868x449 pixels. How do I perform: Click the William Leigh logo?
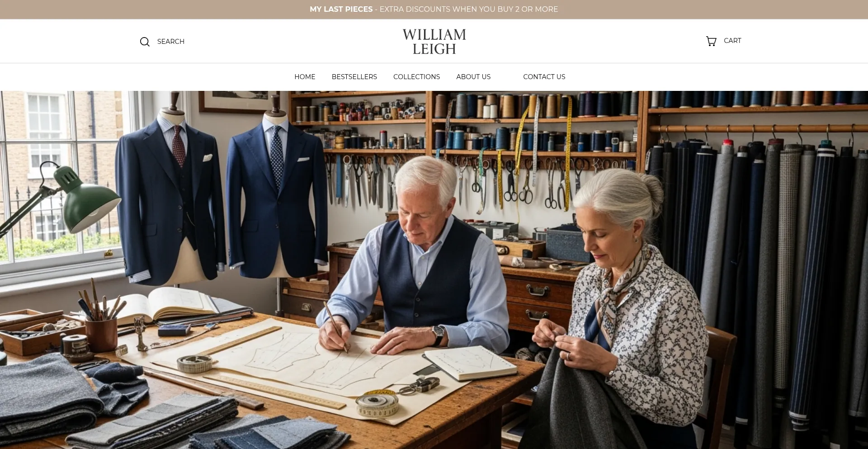point(434,42)
